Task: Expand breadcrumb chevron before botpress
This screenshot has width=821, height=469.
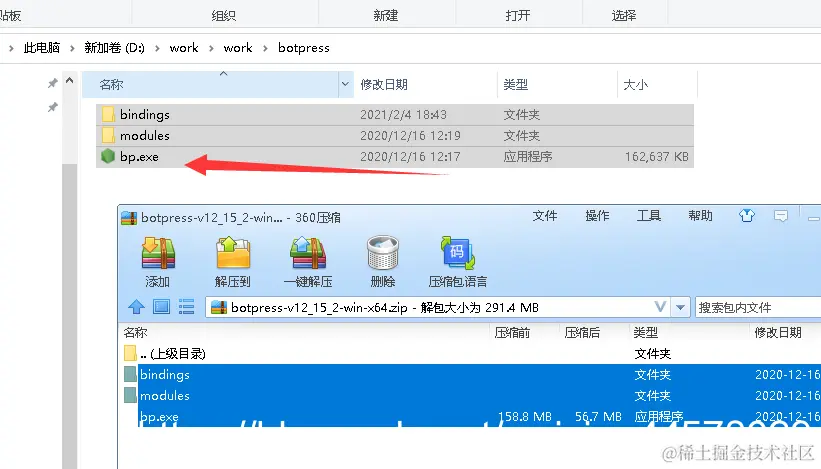Action: [265, 48]
